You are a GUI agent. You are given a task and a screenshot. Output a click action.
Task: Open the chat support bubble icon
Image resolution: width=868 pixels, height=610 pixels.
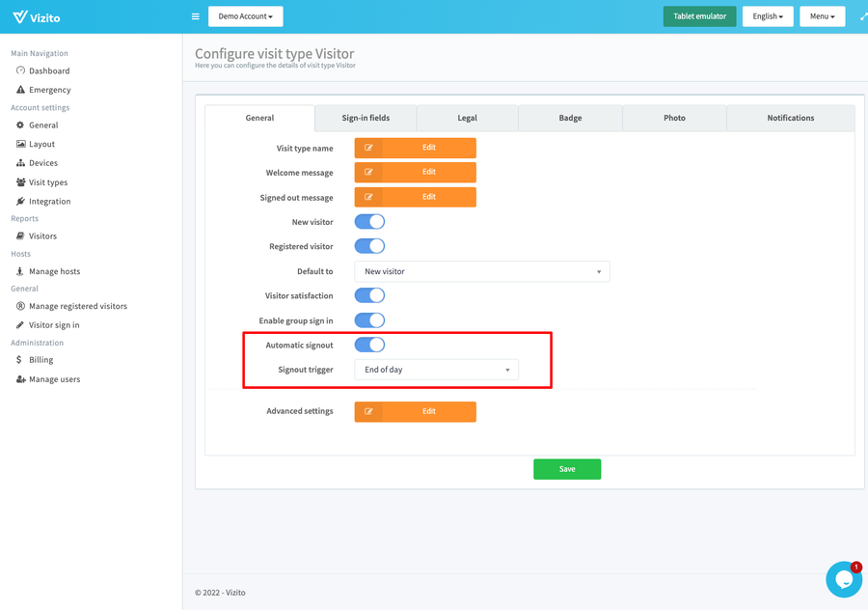pos(843,580)
